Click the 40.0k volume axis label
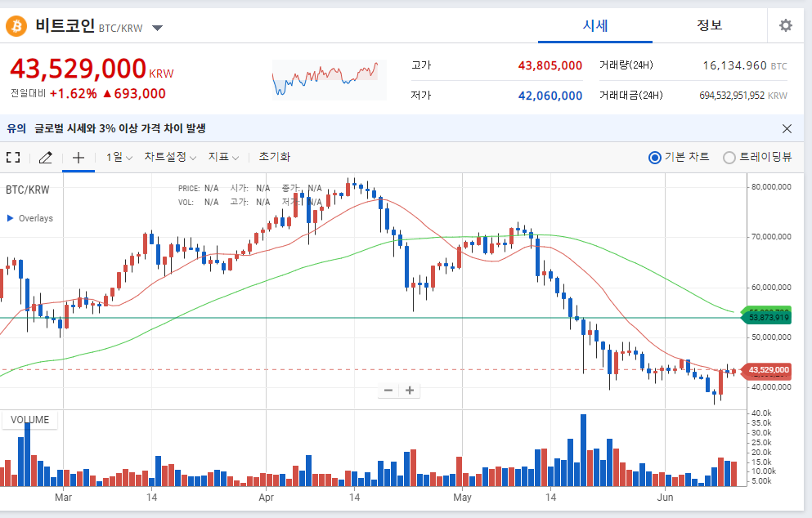Image resolution: width=812 pixels, height=518 pixels. point(761,413)
